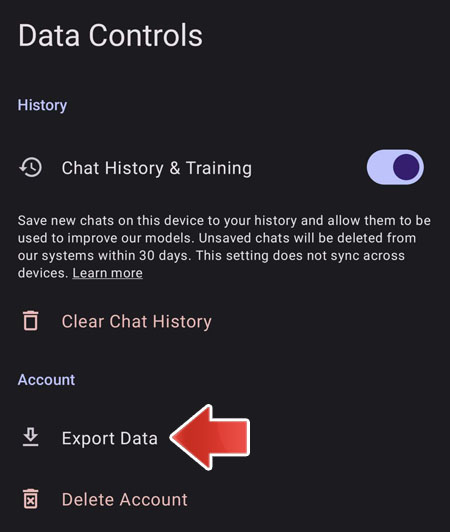The image size is (450, 532).
Task: Click the Data Controls page title
Action: pos(111,35)
